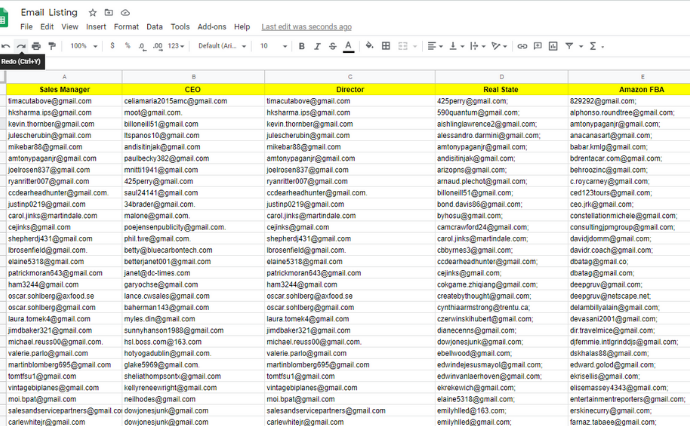Select cell betty@bluecarbontech.com
The height and width of the screenshot is (426, 690).
point(193,250)
